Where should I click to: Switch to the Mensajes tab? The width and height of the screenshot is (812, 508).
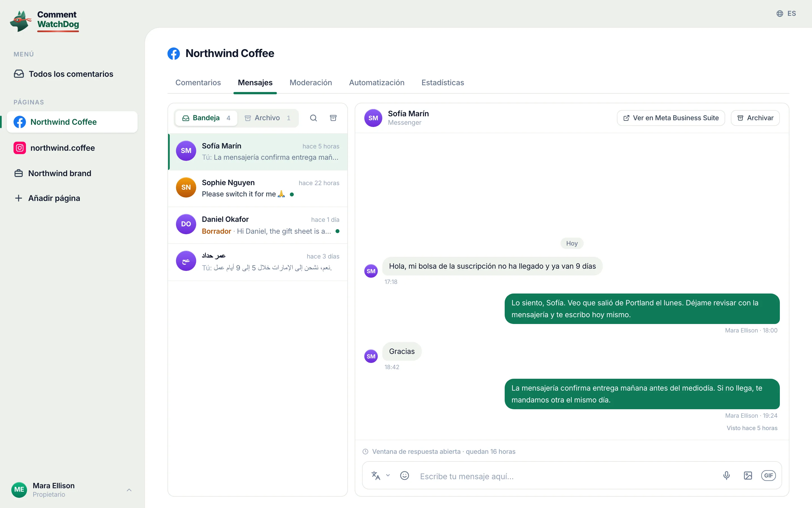255,83
